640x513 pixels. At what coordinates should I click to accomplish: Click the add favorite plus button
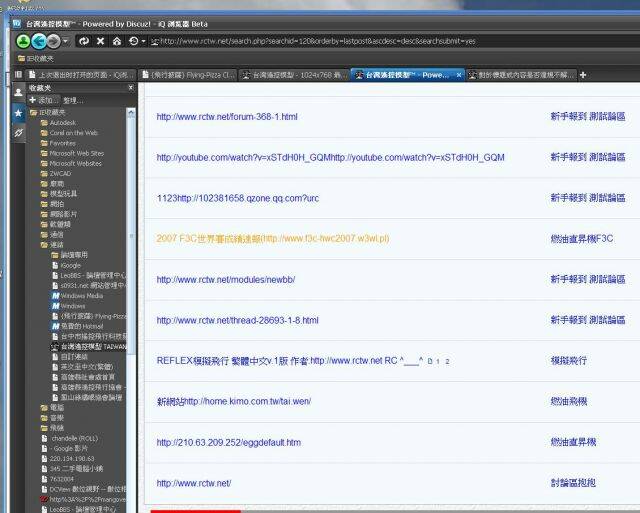tap(43, 100)
